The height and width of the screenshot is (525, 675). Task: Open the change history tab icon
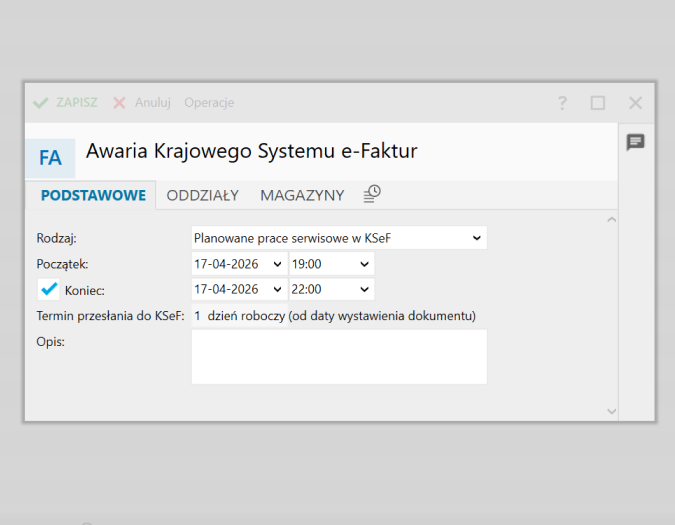pos(372,194)
